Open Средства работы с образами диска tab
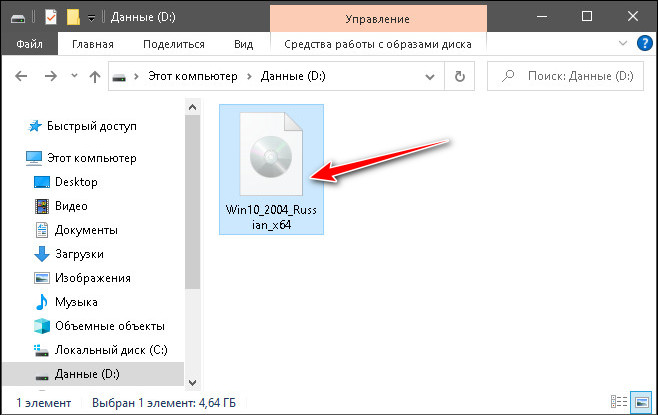The height and width of the screenshot is (415, 658). click(378, 44)
